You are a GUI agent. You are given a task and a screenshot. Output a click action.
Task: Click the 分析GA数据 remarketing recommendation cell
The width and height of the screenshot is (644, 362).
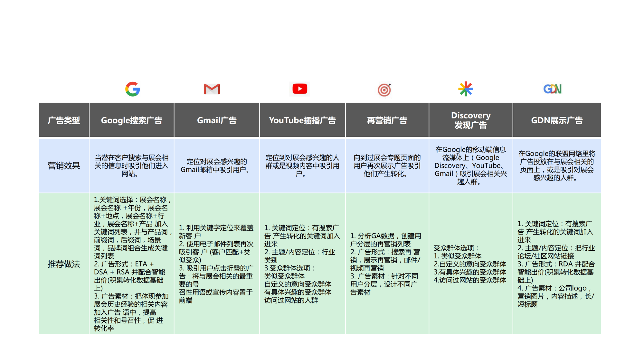(x=387, y=264)
